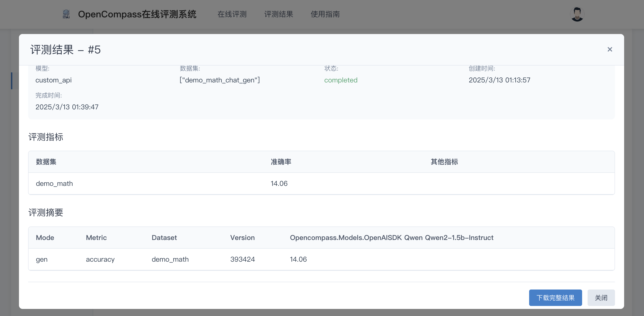Screen dimensions: 644x316
Task: Click the OpenCompass logo icon
Action: click(66, 14)
